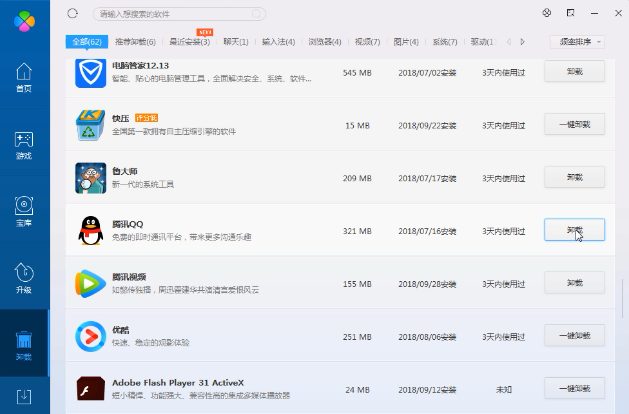Click the colorful app logo in sidebar

24,21
